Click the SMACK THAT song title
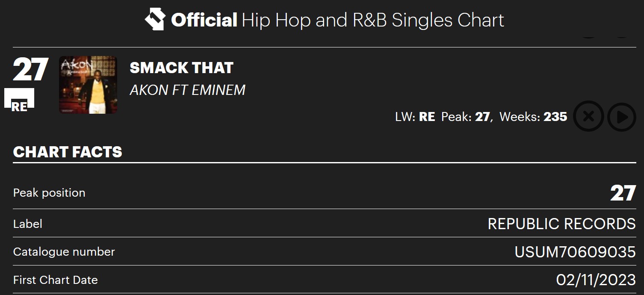The width and height of the screenshot is (644, 295). coord(181,68)
